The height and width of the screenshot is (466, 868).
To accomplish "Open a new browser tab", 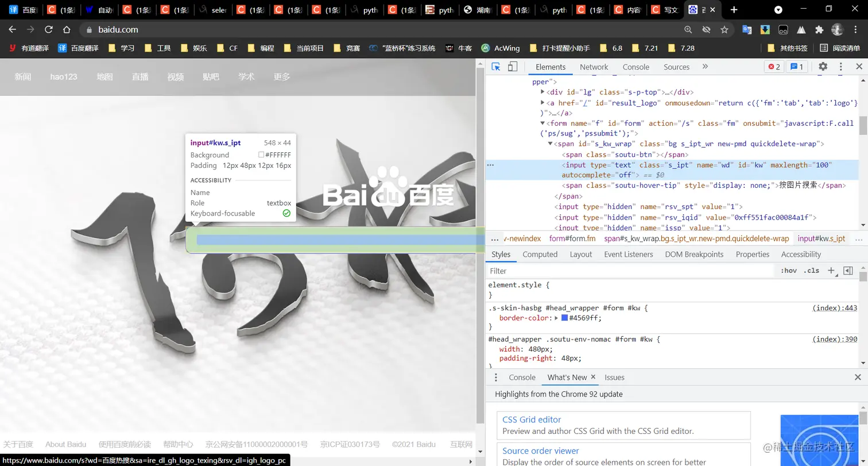I will coord(734,10).
